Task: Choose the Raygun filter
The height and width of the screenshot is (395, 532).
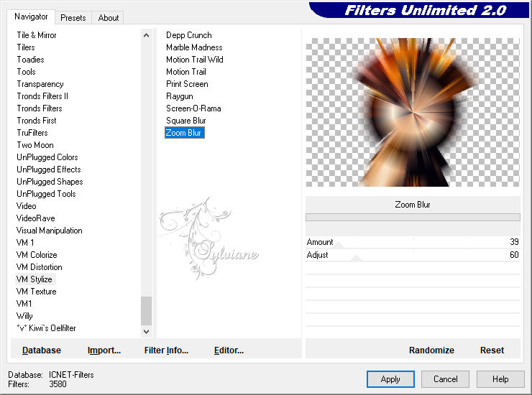Action: [x=180, y=96]
